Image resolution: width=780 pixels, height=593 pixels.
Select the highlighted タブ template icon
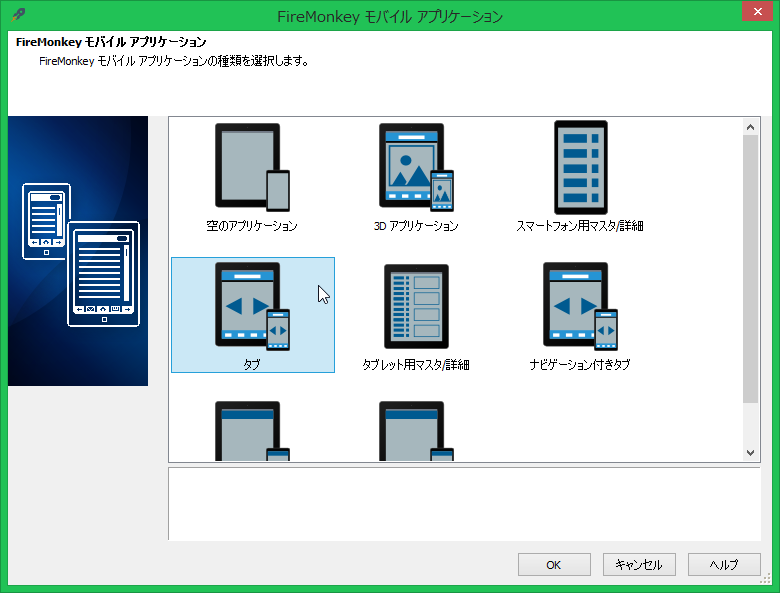(252, 306)
